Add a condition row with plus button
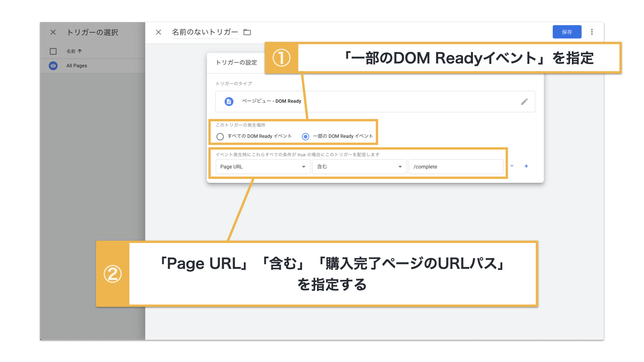Screen dimensions: 644x362 (526, 166)
